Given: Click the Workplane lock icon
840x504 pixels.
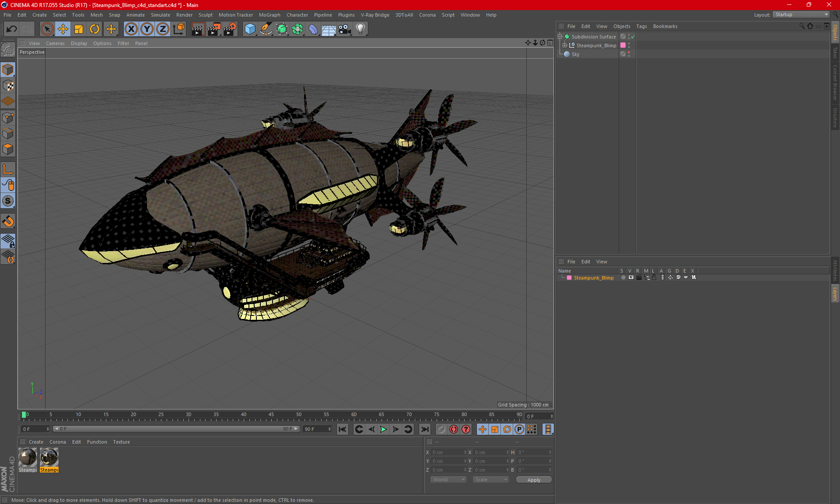Looking at the screenshot, I should 8,241.
